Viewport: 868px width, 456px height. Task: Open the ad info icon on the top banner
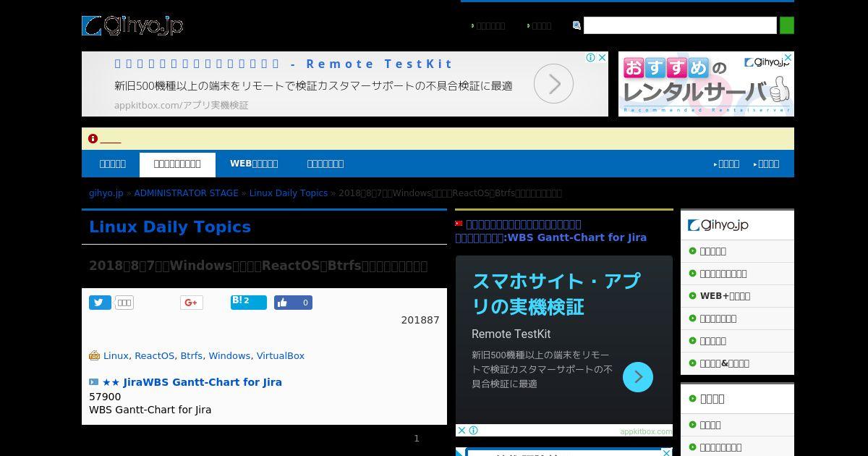(591, 57)
